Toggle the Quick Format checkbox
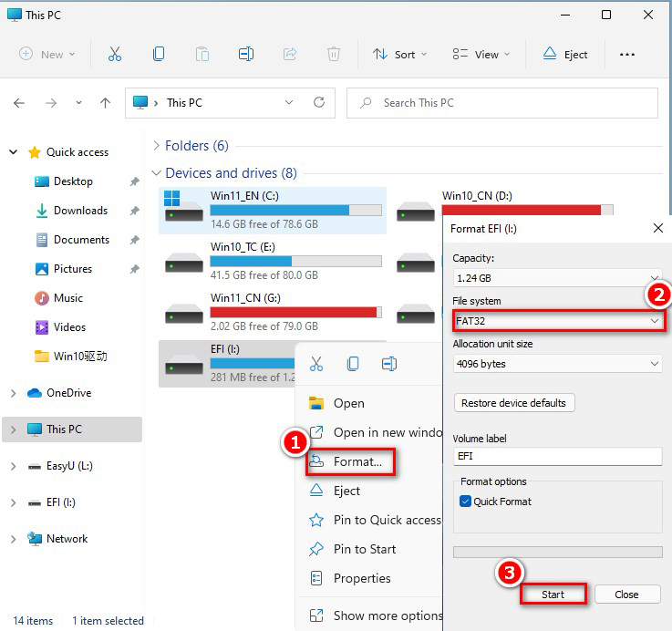The width and height of the screenshot is (672, 631). tap(465, 502)
